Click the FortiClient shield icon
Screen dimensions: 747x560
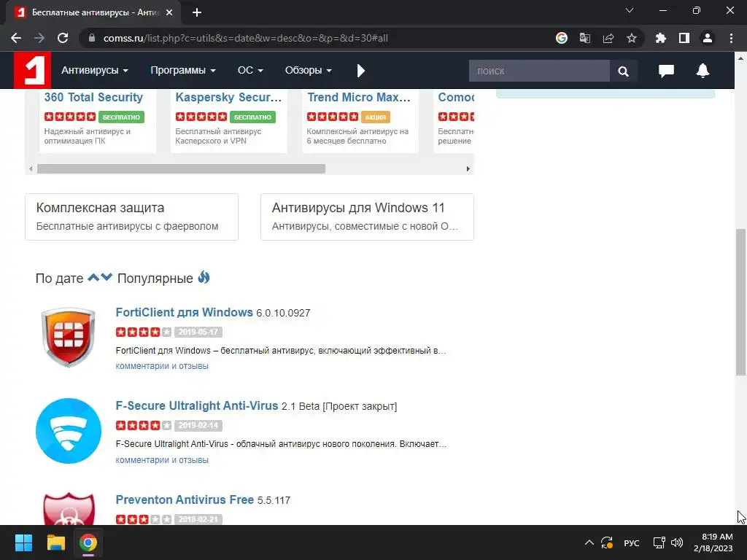click(x=69, y=337)
